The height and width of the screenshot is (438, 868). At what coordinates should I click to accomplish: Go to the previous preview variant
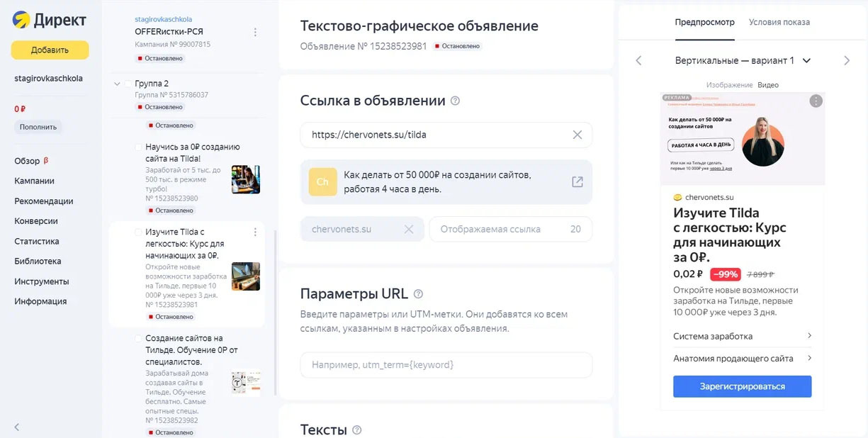(x=638, y=61)
